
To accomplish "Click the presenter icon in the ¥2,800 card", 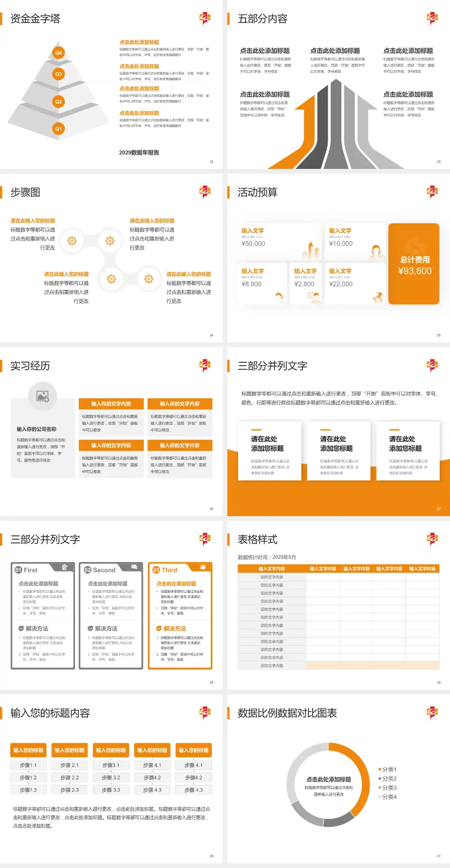I will (x=314, y=297).
